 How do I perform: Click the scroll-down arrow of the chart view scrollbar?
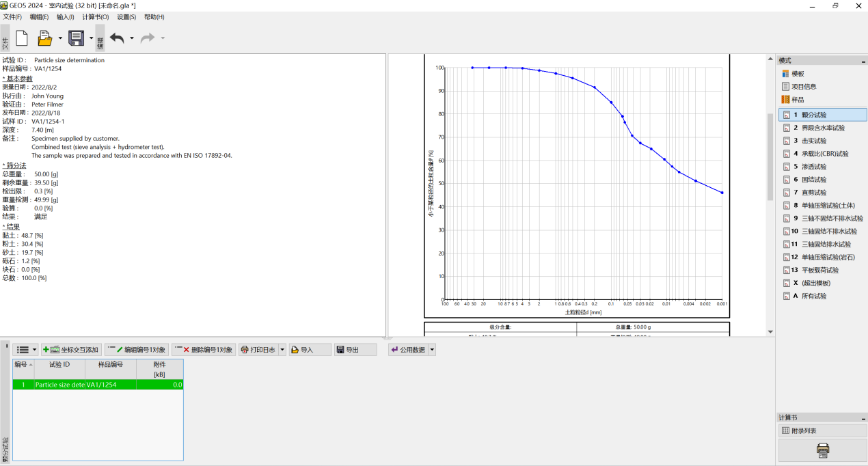tap(770, 332)
